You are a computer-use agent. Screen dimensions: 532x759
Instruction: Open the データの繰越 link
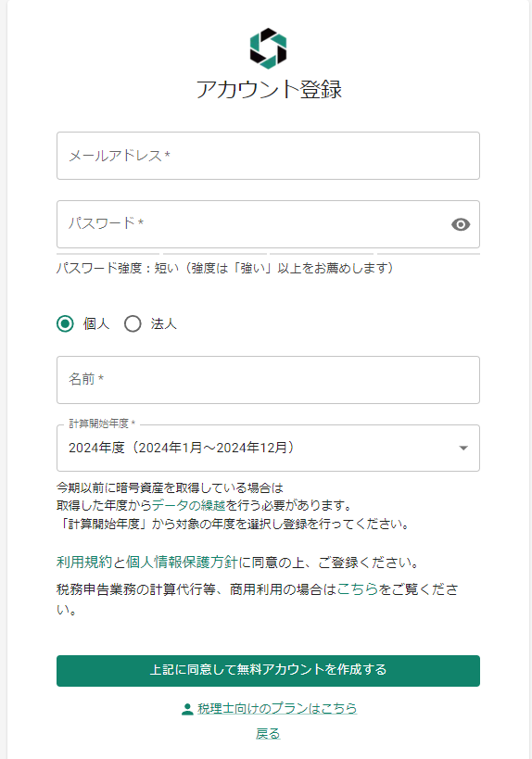pyautogui.click(x=189, y=506)
